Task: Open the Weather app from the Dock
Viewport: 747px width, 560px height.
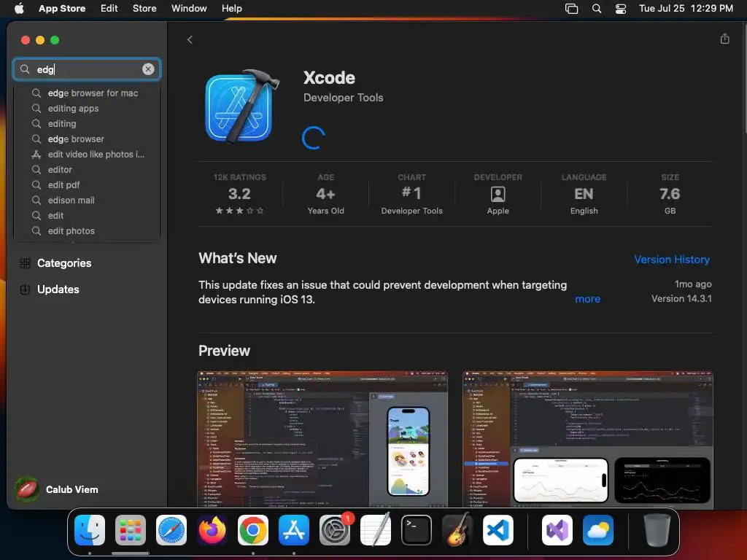Action: pyautogui.click(x=598, y=530)
